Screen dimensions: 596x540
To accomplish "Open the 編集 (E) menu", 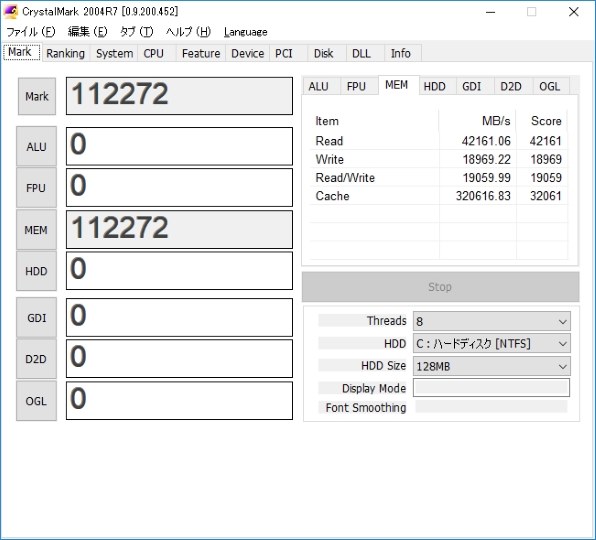I will (88, 32).
